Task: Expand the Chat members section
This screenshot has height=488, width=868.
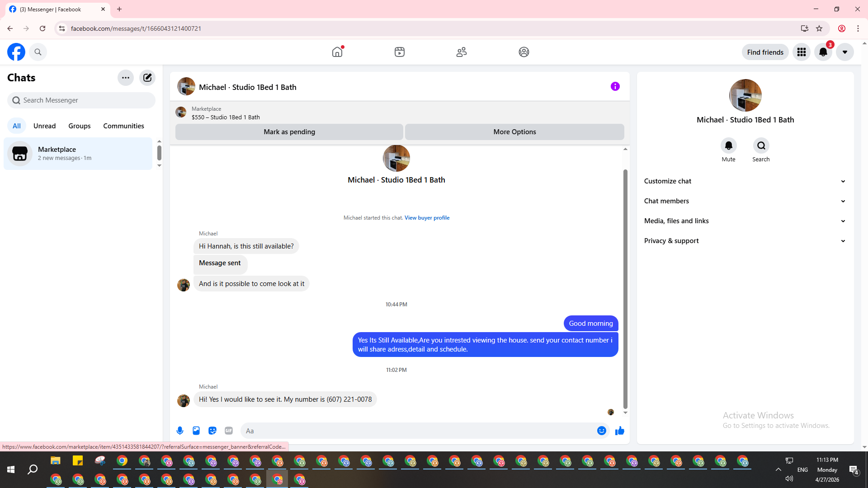Action: (745, 201)
